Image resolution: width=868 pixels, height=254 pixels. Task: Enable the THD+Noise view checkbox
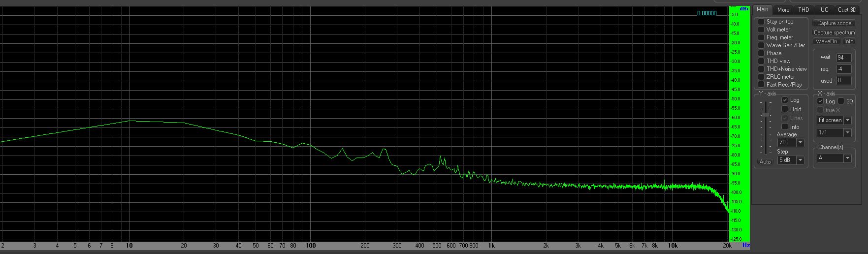pyautogui.click(x=761, y=69)
